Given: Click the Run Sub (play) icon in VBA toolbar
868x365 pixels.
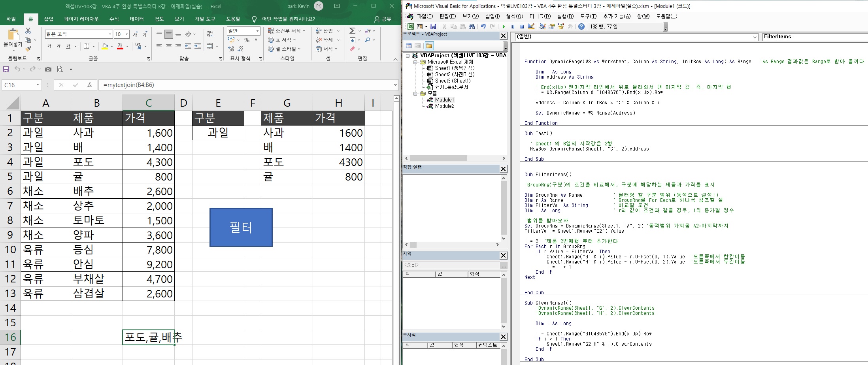Looking at the screenshot, I should click(x=504, y=26).
